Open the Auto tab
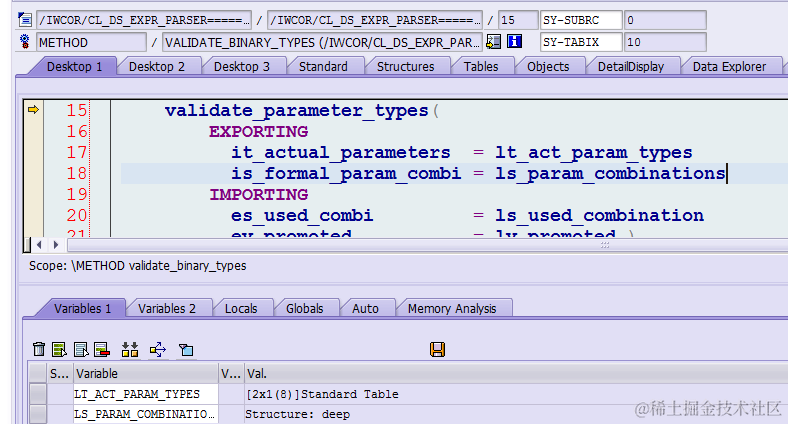The height and width of the screenshot is (424, 788). 365,308
